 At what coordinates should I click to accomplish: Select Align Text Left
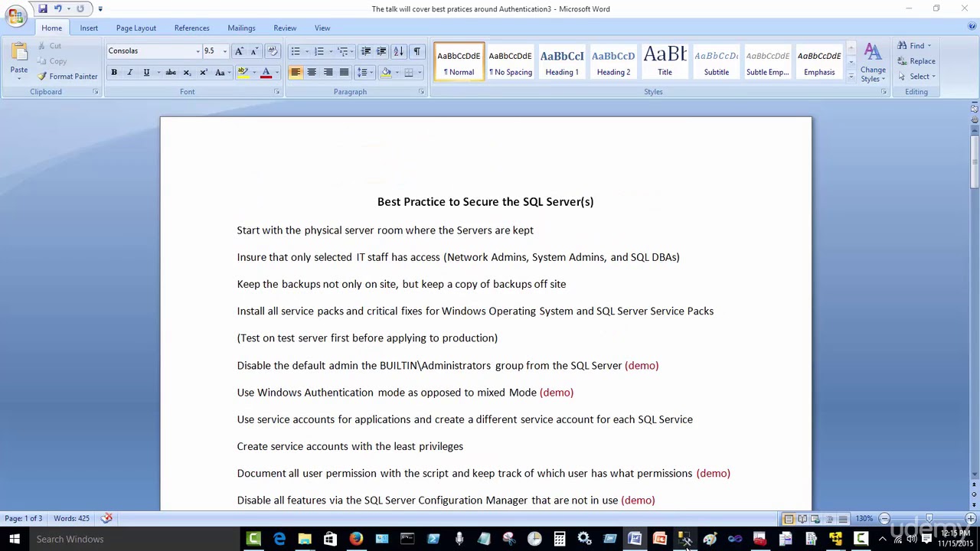(296, 73)
